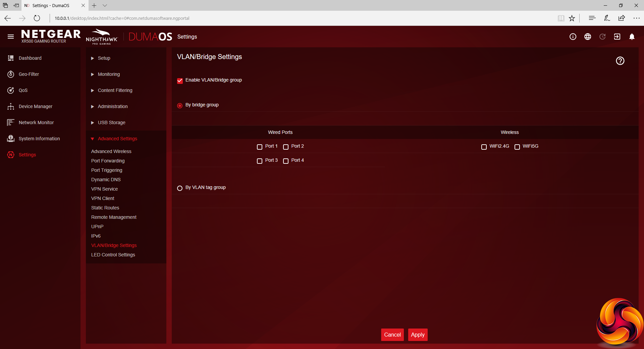Click the browser share icon
Viewport: 644px width, 349px height.
622,18
